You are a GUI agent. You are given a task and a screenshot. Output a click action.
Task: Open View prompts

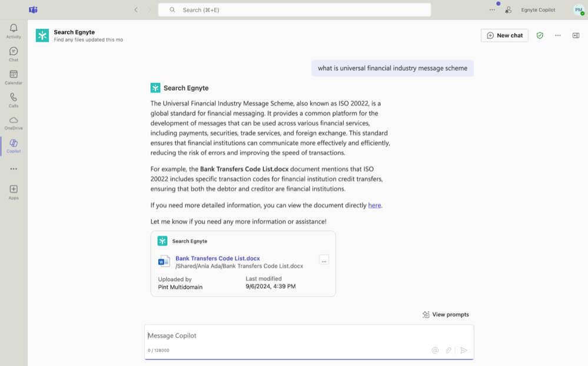click(x=446, y=315)
